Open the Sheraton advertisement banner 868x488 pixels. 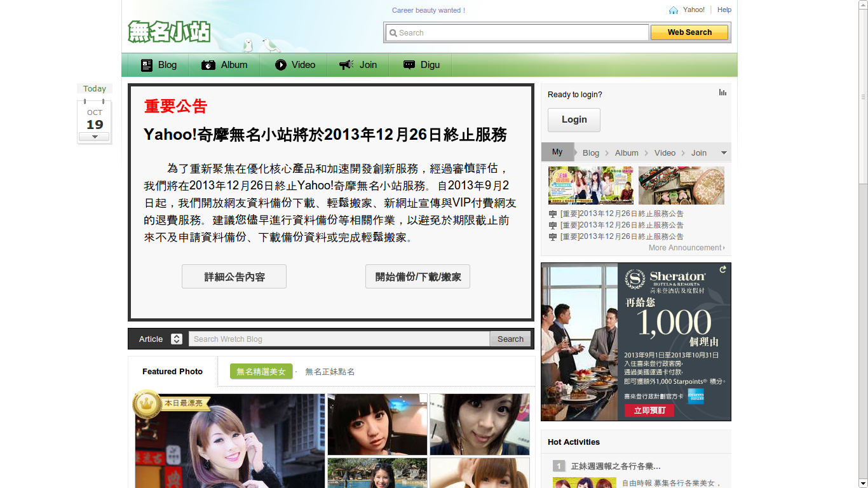pyautogui.click(x=636, y=342)
